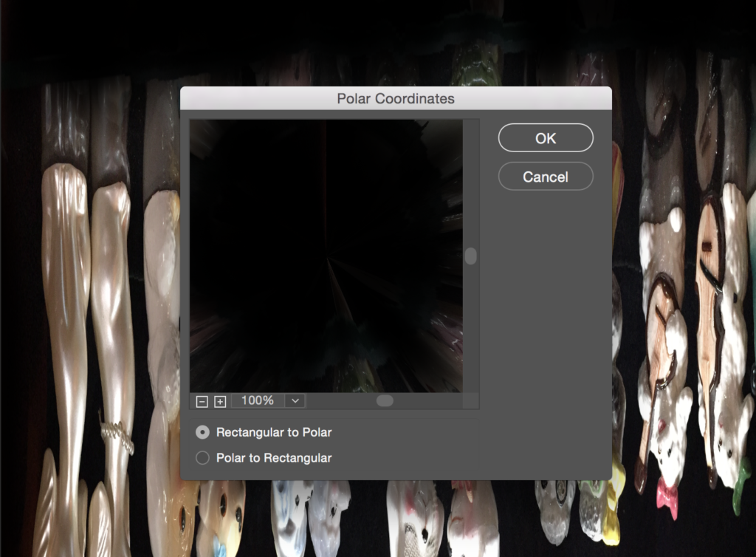This screenshot has width=756, height=557.
Task: Click the vertical scrollbar track below the thumb
Action: coord(471,332)
